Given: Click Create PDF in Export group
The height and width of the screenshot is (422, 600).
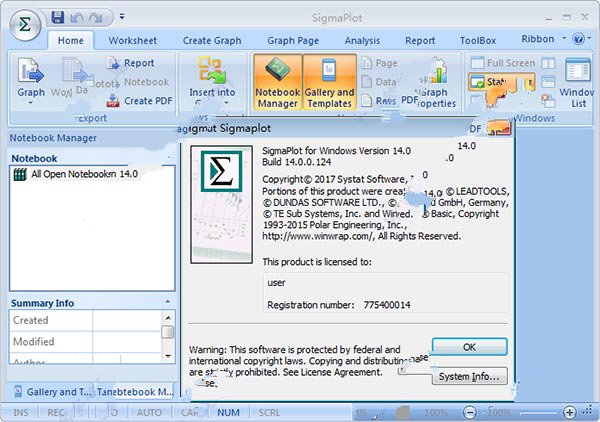Looking at the screenshot, I should pos(139,101).
